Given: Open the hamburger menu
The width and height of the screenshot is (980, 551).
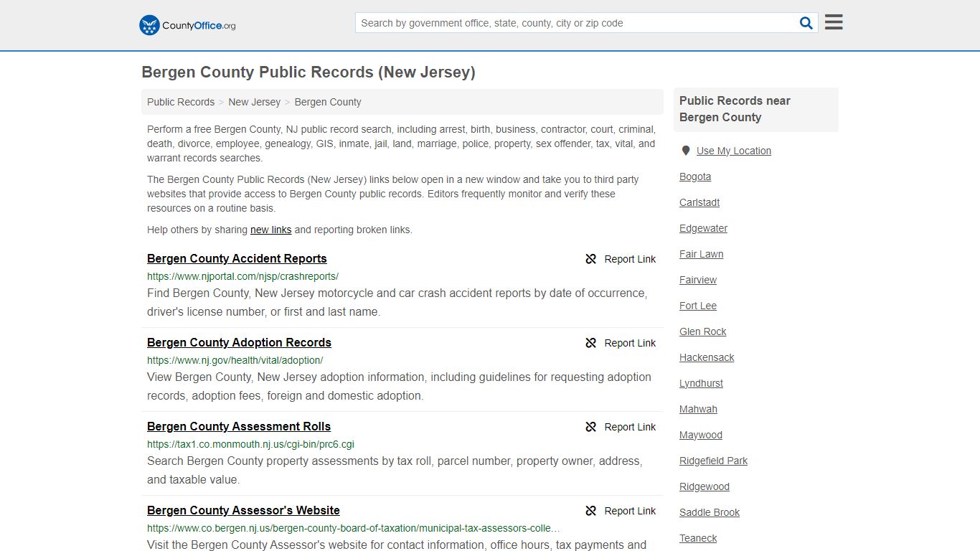Looking at the screenshot, I should point(834,22).
